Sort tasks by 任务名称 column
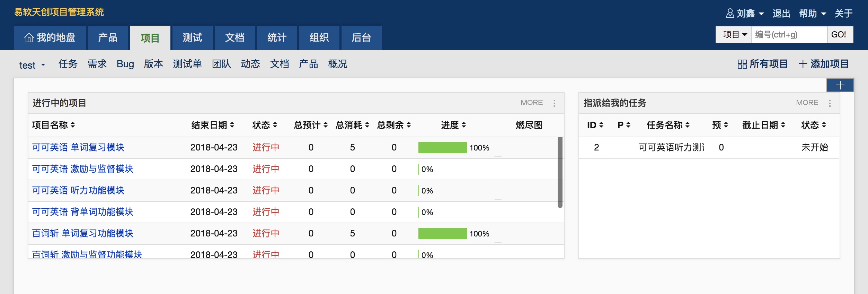Viewport: 868px width, 294px height. [668, 125]
